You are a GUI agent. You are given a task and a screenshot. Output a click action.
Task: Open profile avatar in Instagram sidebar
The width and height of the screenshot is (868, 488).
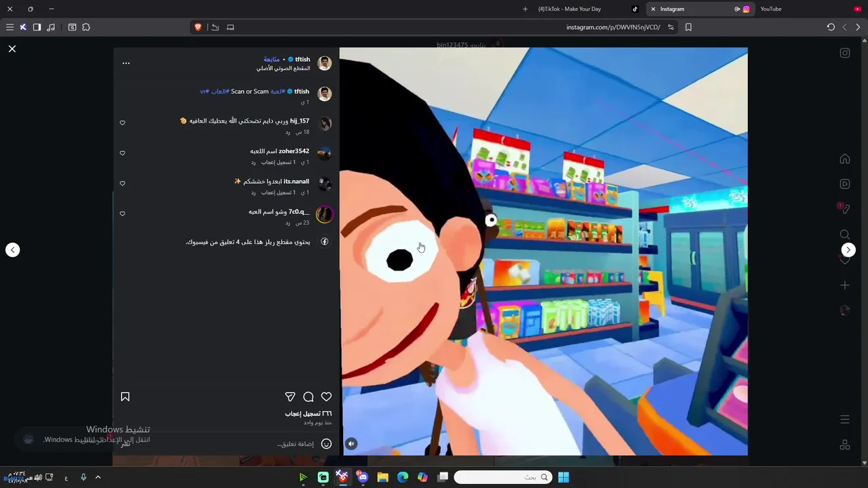(845, 310)
